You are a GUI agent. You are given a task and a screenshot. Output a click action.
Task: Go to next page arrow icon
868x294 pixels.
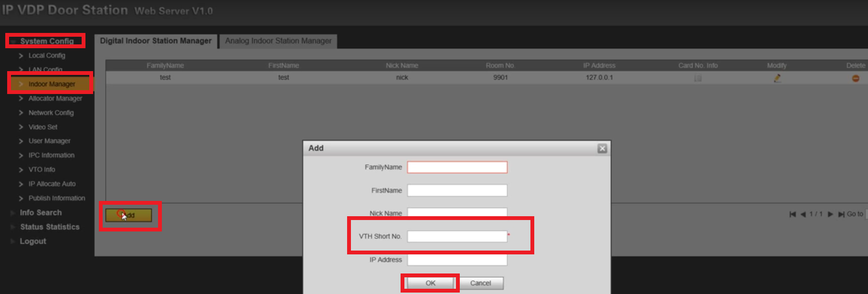tap(830, 214)
